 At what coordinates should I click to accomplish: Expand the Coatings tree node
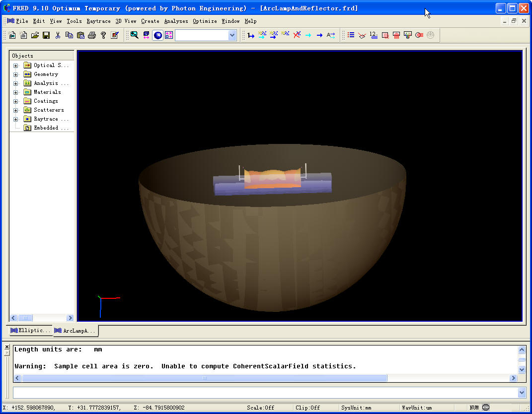[x=15, y=101]
